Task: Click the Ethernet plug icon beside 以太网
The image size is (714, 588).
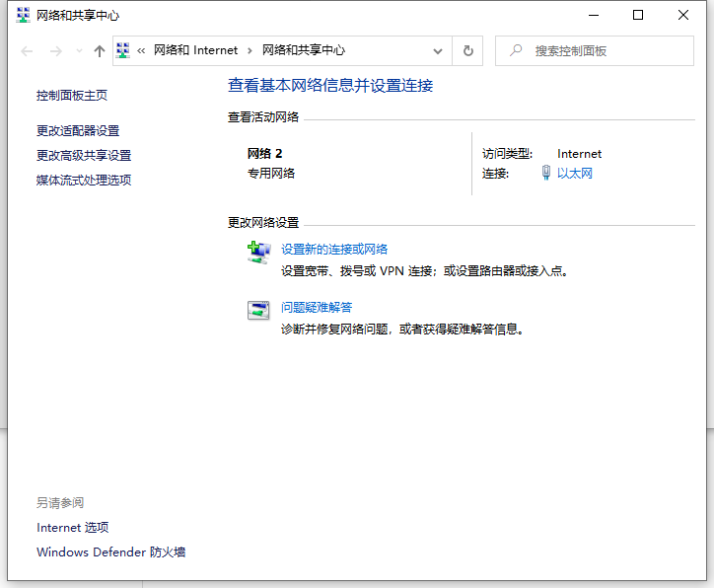Action: [x=546, y=174]
